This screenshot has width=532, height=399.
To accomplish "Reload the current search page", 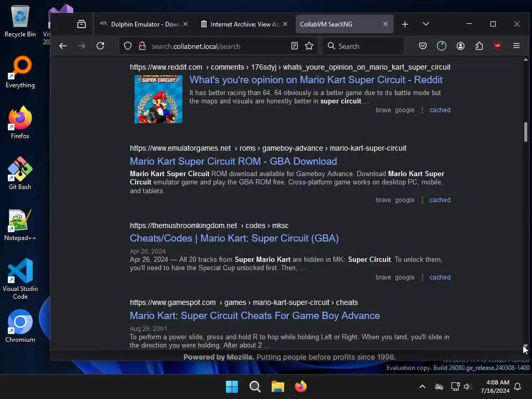I will pos(100,46).
